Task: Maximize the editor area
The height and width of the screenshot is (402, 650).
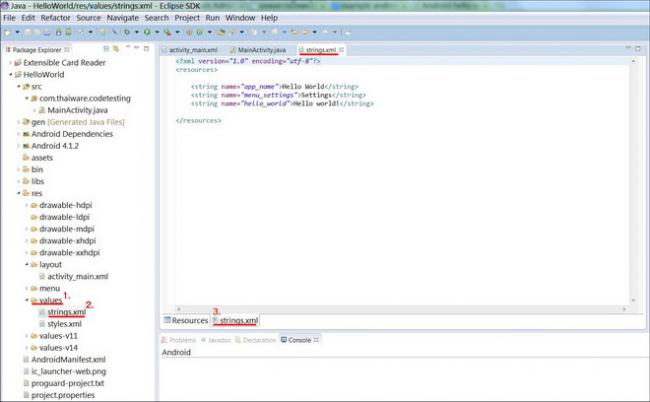Action: (638, 48)
